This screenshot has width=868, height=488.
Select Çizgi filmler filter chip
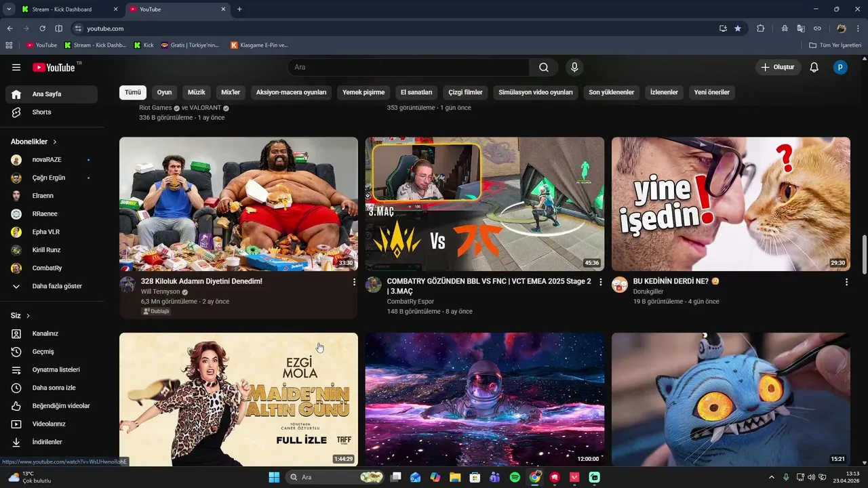click(x=466, y=92)
